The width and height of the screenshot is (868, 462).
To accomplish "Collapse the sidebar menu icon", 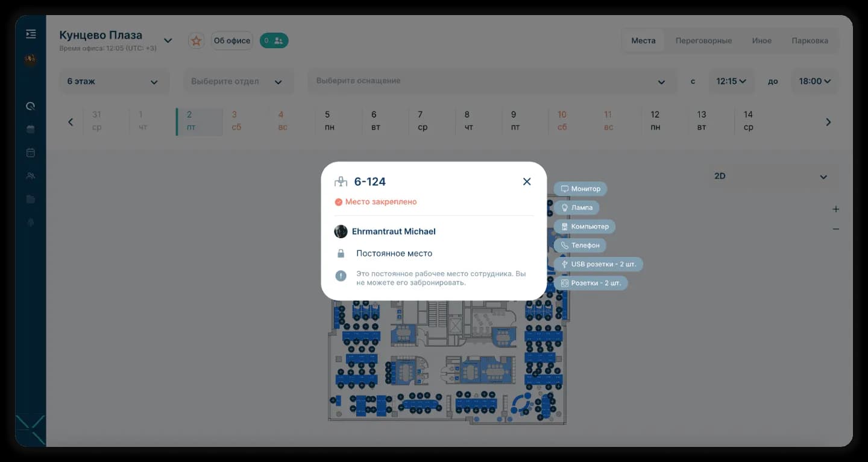I will point(31,34).
